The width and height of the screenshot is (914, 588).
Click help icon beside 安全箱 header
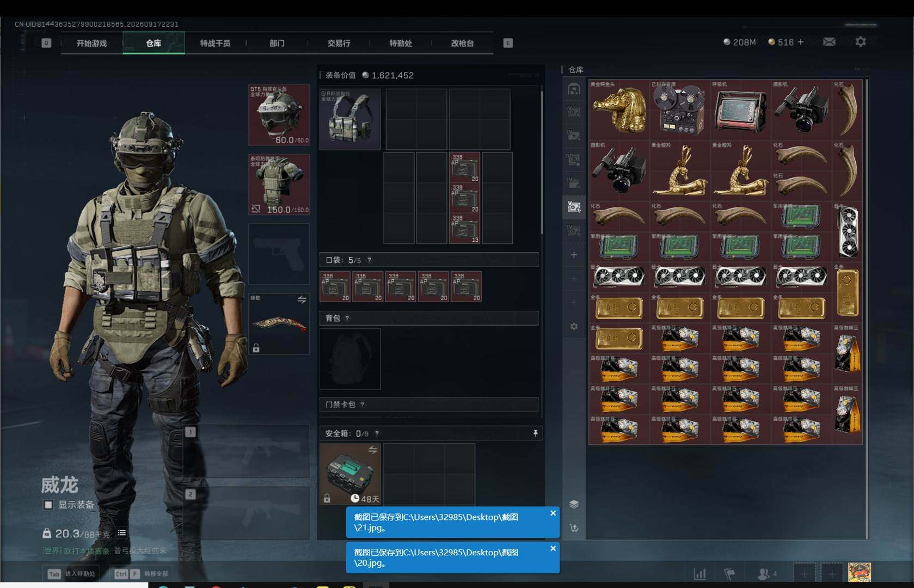pyautogui.click(x=377, y=434)
